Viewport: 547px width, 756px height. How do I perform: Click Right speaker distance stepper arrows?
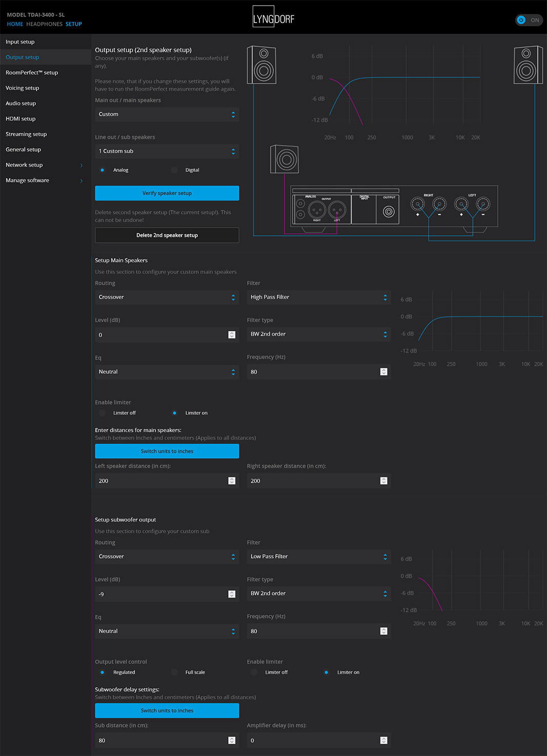384,481
